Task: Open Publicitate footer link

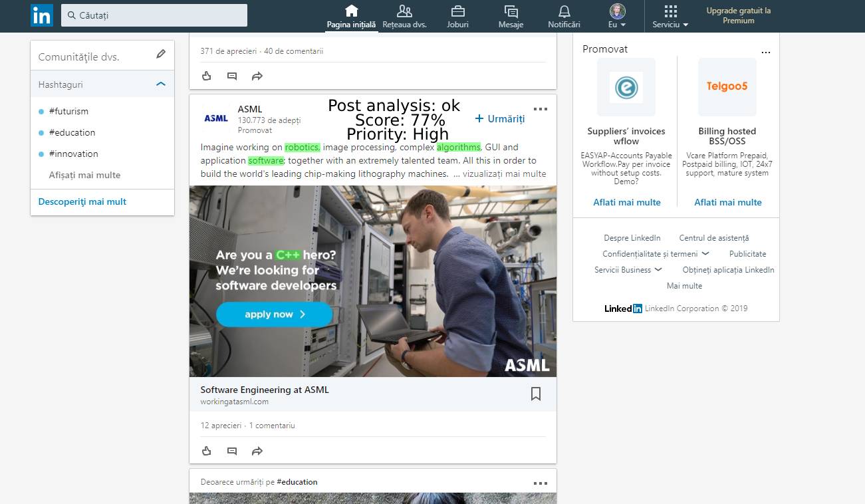Action: [748, 254]
